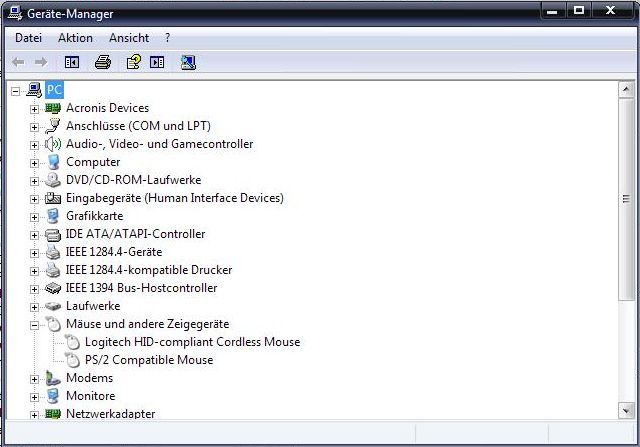
Task: Click the Logitech Cordless Mouse icon
Action: pyautogui.click(x=72, y=342)
